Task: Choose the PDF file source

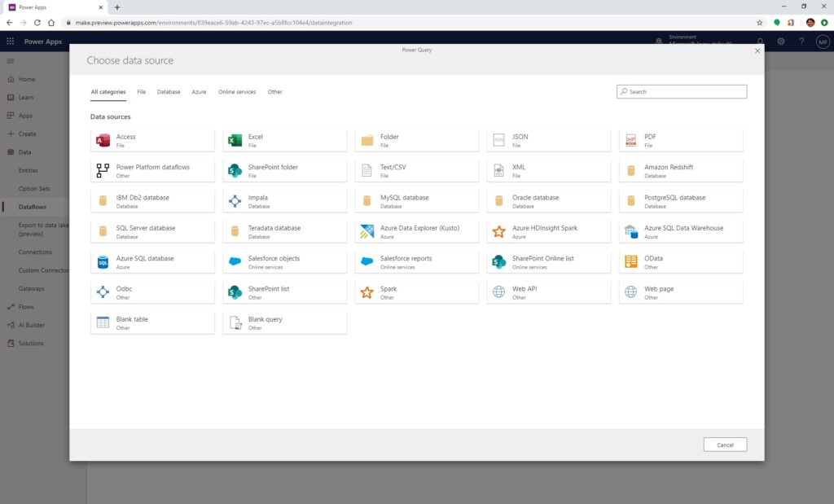Action: 681,138
